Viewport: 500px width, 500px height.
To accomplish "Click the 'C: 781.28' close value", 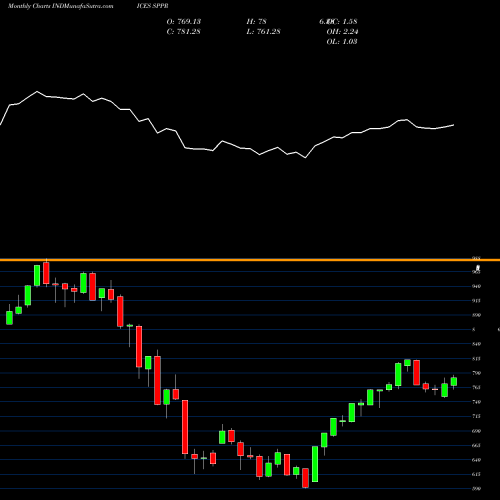I will tap(184, 31).
